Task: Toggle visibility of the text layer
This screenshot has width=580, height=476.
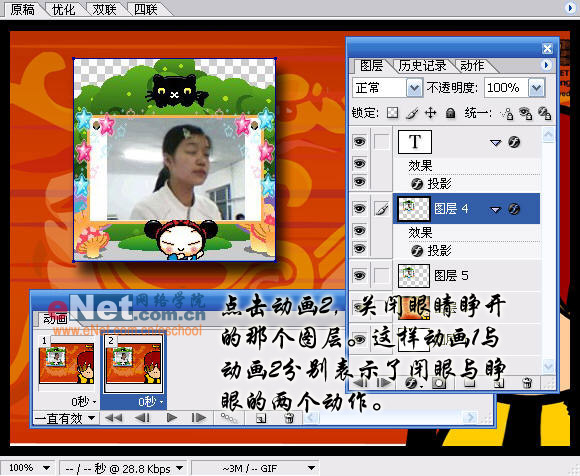Action: (359, 141)
